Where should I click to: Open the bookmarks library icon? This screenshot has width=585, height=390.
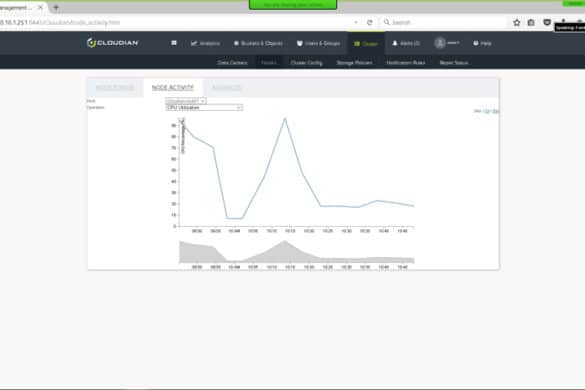531,23
